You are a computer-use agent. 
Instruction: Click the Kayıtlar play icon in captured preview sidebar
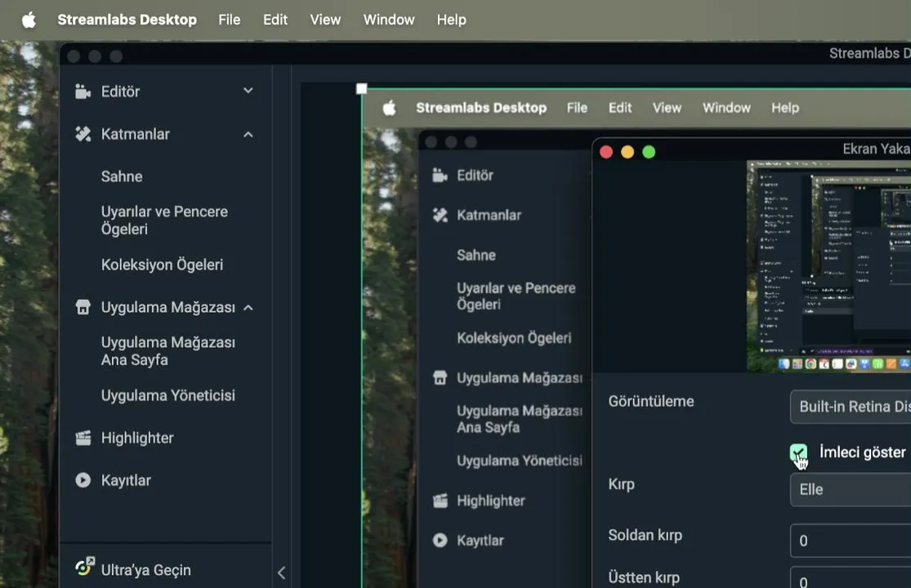(440, 541)
